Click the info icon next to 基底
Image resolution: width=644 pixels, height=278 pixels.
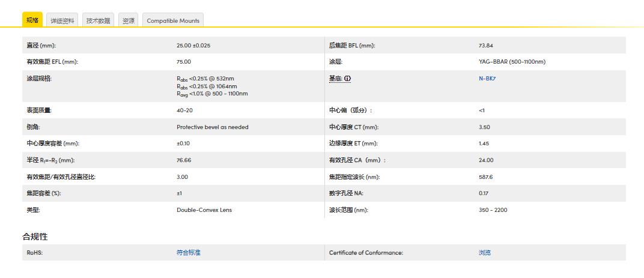[348, 79]
